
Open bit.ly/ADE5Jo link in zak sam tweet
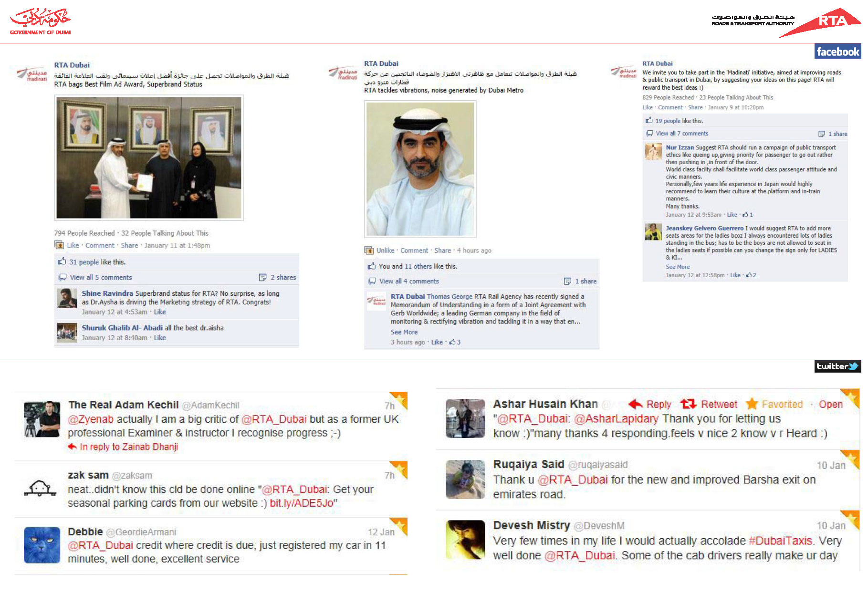pyautogui.click(x=302, y=503)
